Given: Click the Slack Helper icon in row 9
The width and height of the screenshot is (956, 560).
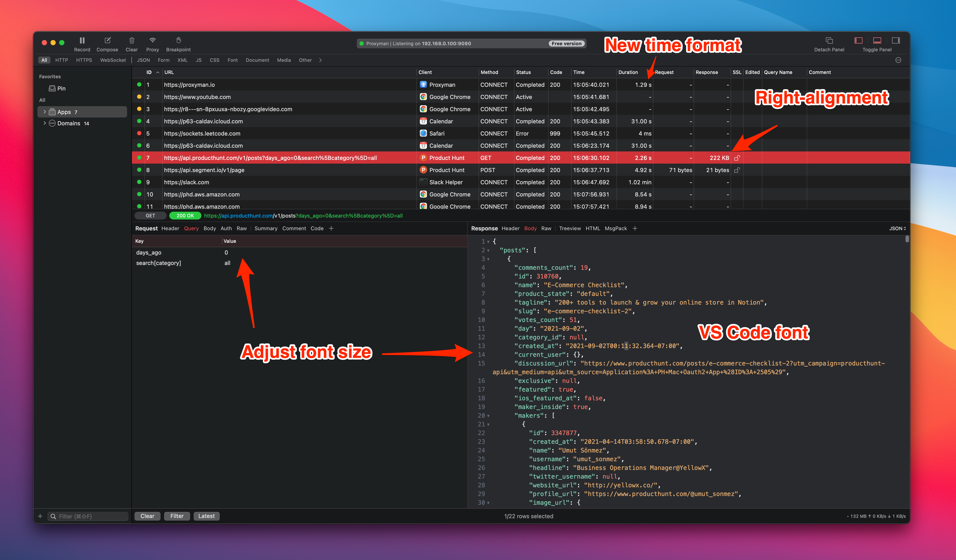Looking at the screenshot, I should [423, 182].
